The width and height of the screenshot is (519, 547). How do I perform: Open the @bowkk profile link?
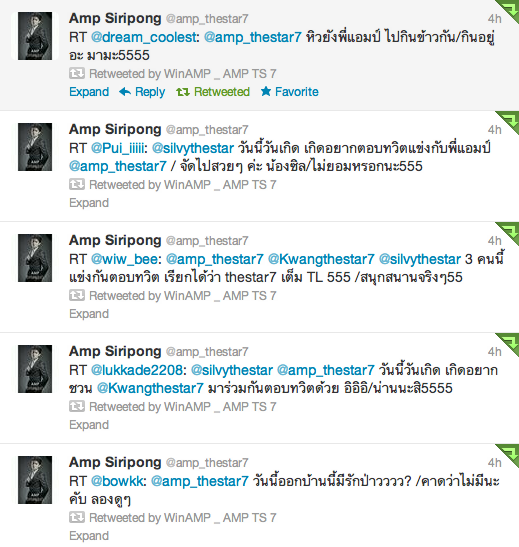(119, 481)
